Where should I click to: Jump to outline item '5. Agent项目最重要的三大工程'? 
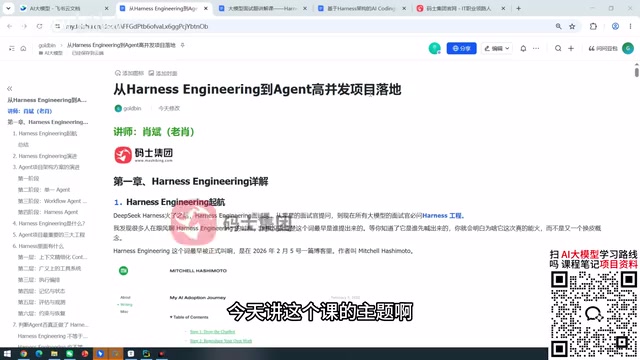click(x=49, y=235)
